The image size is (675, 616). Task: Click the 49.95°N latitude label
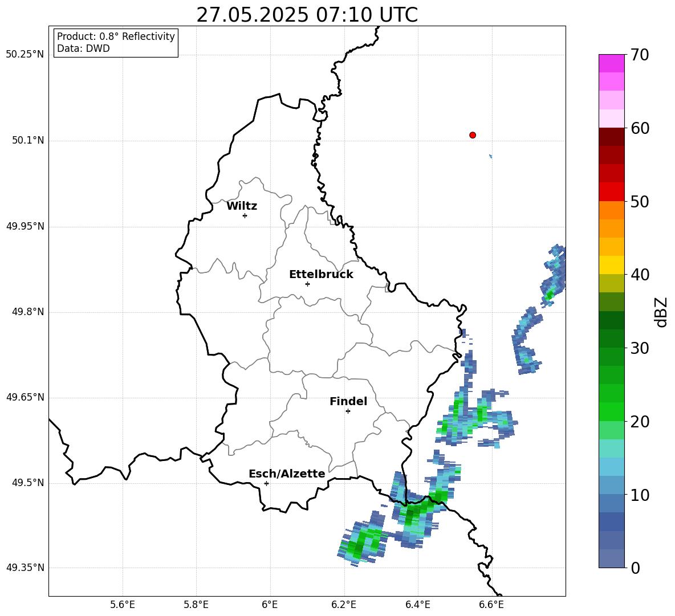click(25, 226)
